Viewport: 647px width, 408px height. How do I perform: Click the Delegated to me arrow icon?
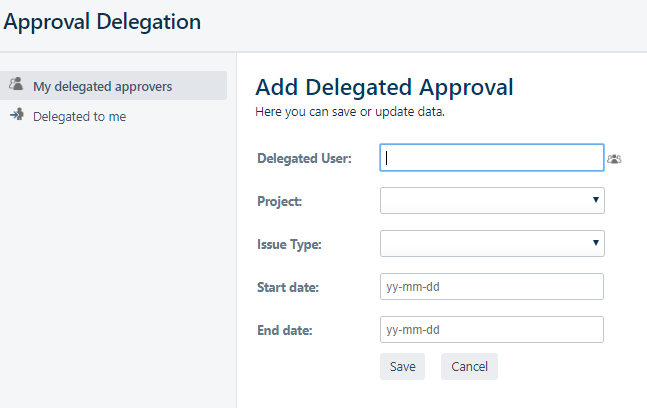point(16,116)
